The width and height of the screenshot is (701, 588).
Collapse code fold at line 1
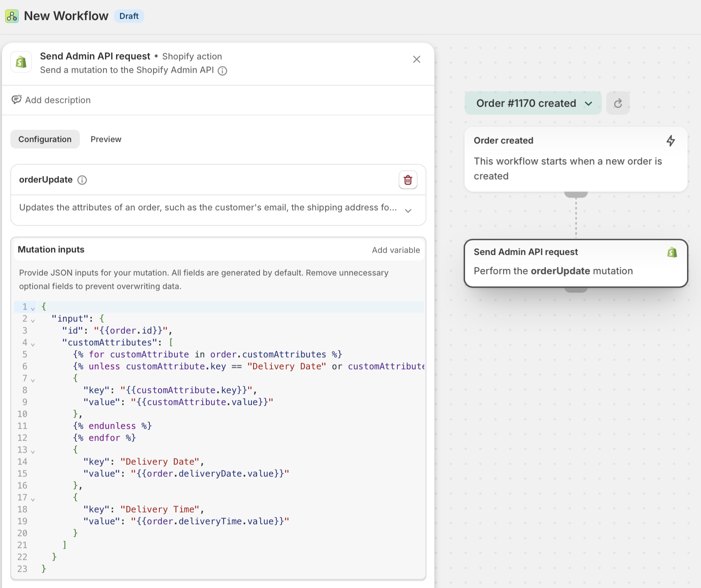point(33,309)
